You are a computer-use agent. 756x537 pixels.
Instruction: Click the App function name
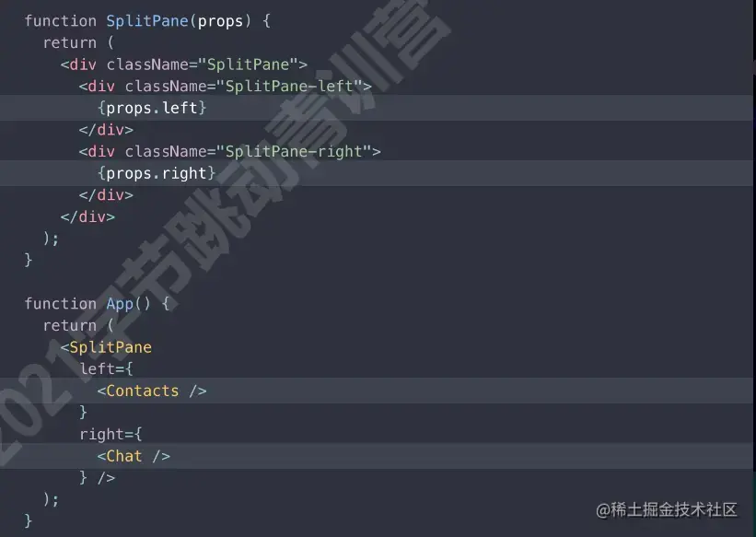(120, 303)
